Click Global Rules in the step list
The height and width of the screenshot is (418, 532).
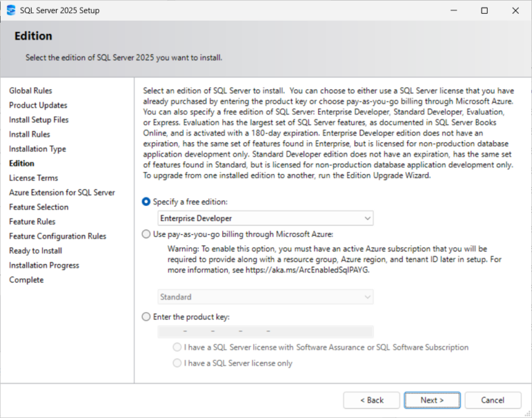[x=30, y=91]
